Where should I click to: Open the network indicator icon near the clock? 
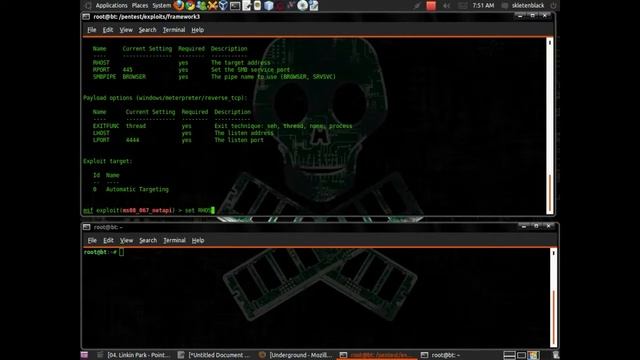[x=462, y=5]
